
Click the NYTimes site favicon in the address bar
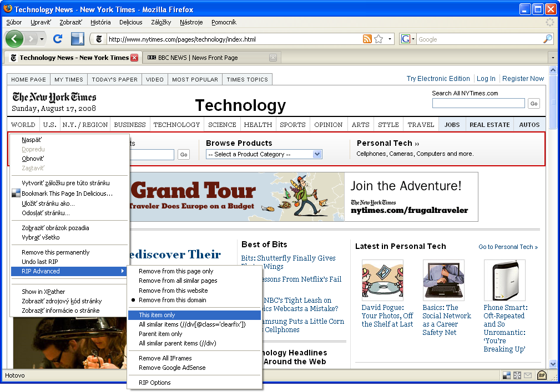tap(99, 39)
